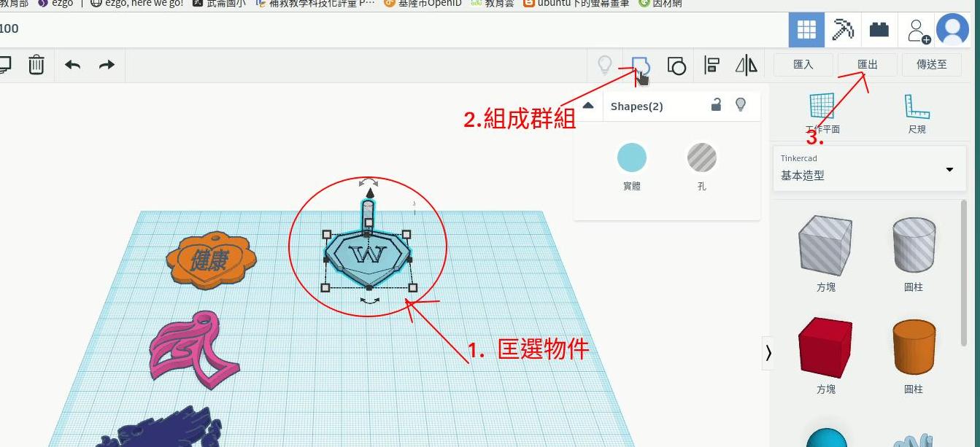Screen dimensions: 980x447
Task: Open the "ezgo, here we go!" bookmark
Action: [136, 3]
